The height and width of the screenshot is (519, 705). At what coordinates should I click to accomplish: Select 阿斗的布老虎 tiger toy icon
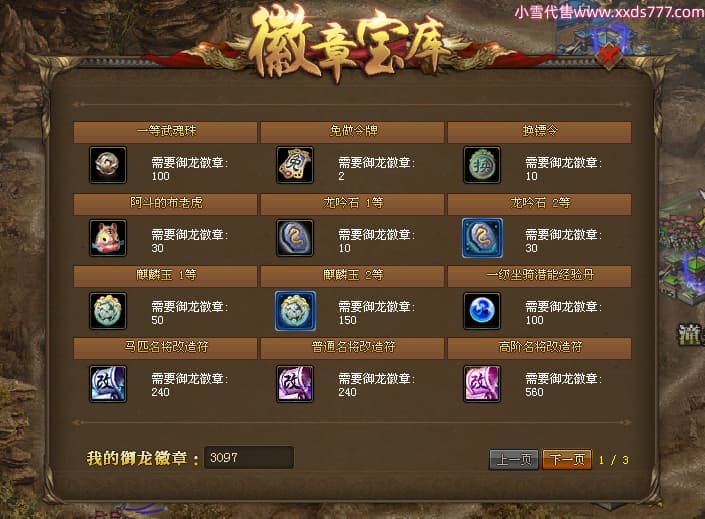point(108,238)
